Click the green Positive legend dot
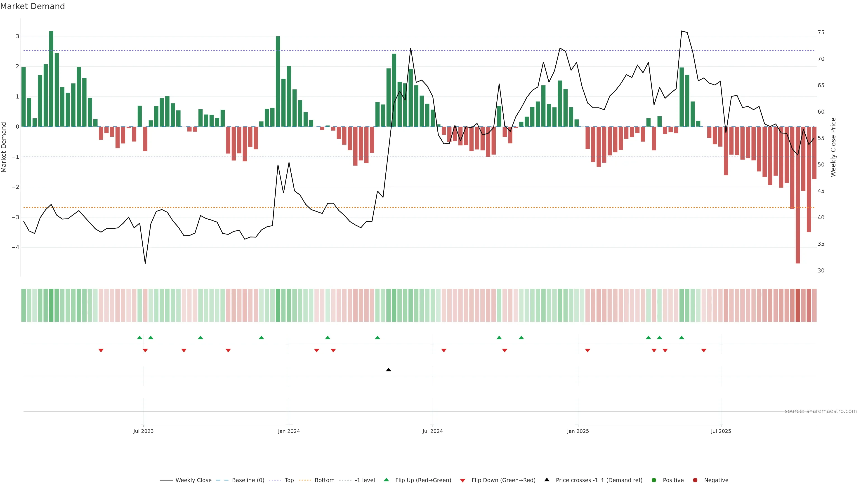 [654, 480]
